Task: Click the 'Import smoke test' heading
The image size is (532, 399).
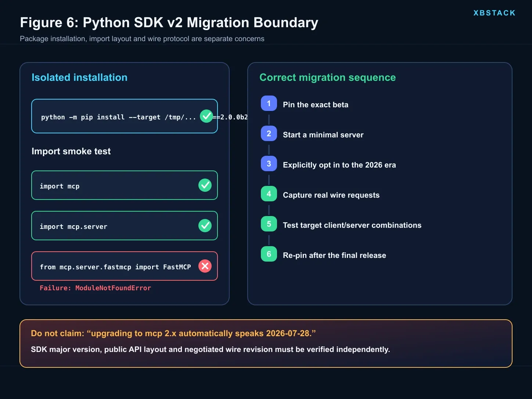Action: tap(71, 151)
